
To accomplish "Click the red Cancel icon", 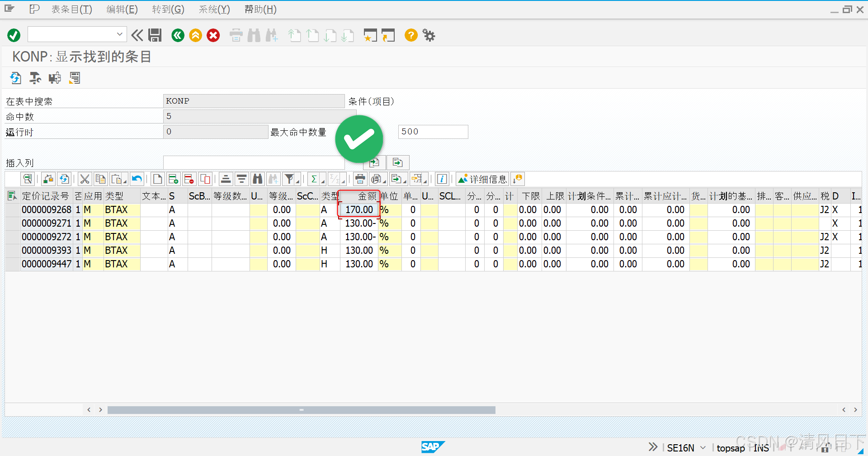I will click(x=213, y=35).
